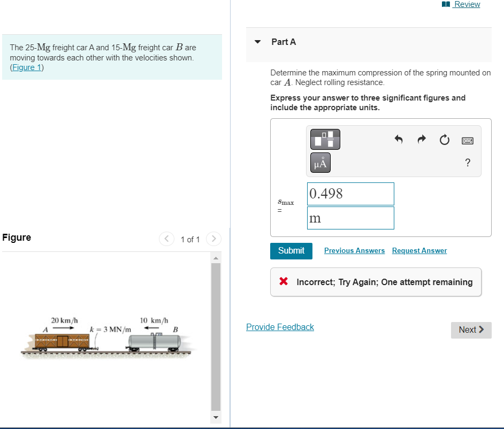Reset the answer field with the reset icon
This screenshot has width=504, height=429.
click(x=444, y=139)
